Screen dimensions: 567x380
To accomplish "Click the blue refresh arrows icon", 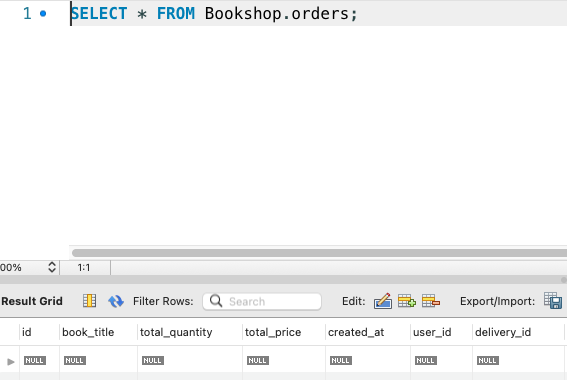I will 116,301.
